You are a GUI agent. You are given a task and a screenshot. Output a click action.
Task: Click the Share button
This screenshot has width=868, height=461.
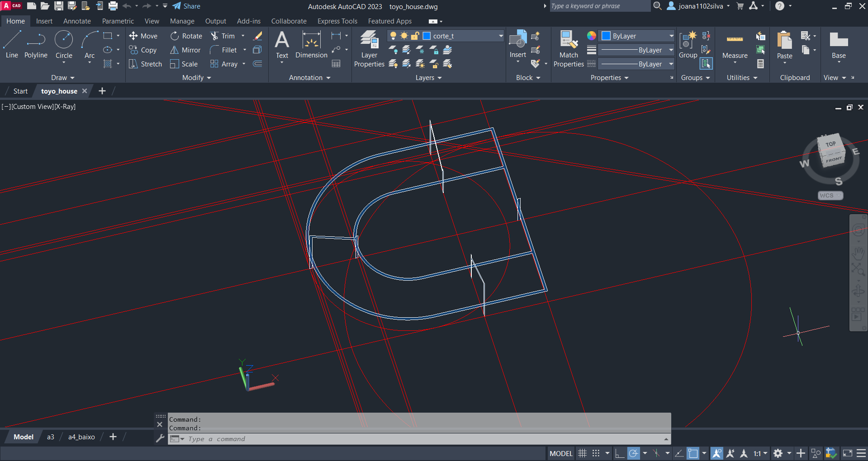(x=186, y=6)
